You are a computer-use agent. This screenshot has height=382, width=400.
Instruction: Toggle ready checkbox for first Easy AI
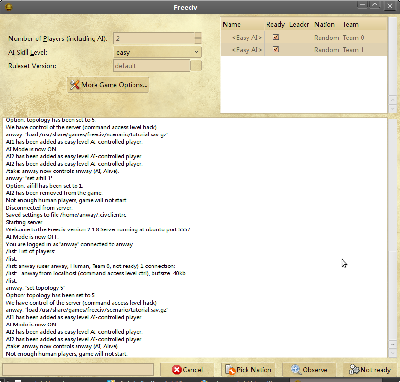[x=276, y=37]
